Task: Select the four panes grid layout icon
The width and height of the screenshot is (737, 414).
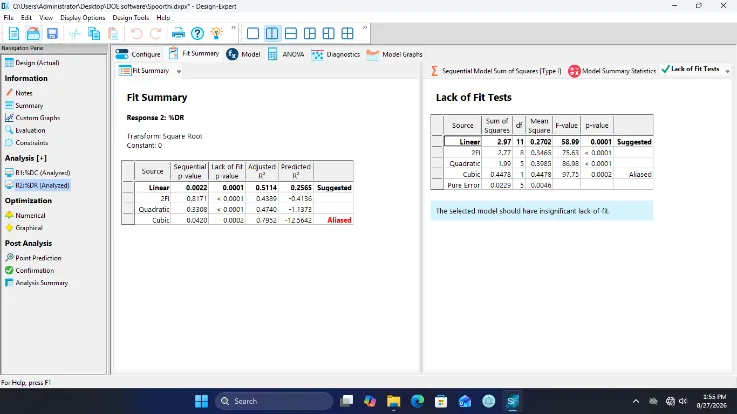Action: click(x=347, y=33)
